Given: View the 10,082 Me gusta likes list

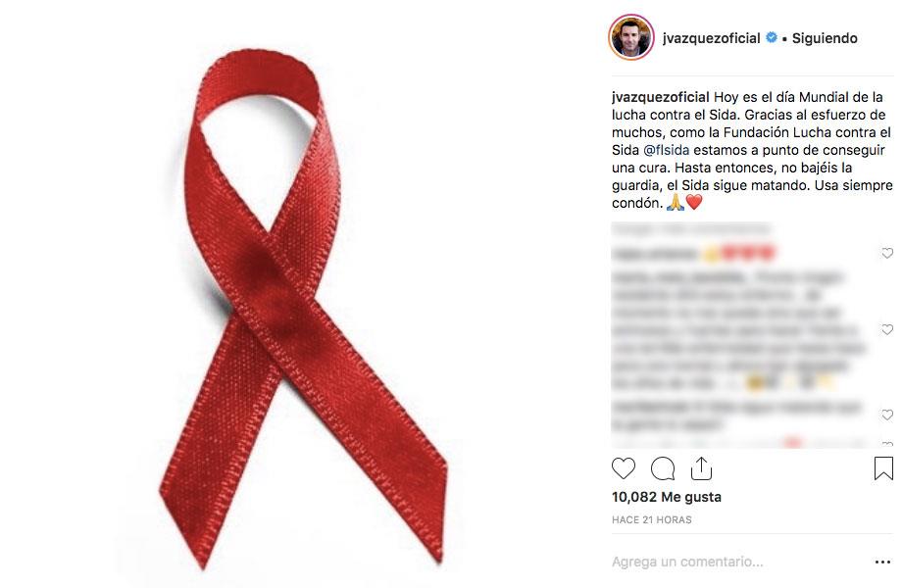Looking at the screenshot, I should pyautogui.click(x=666, y=497).
